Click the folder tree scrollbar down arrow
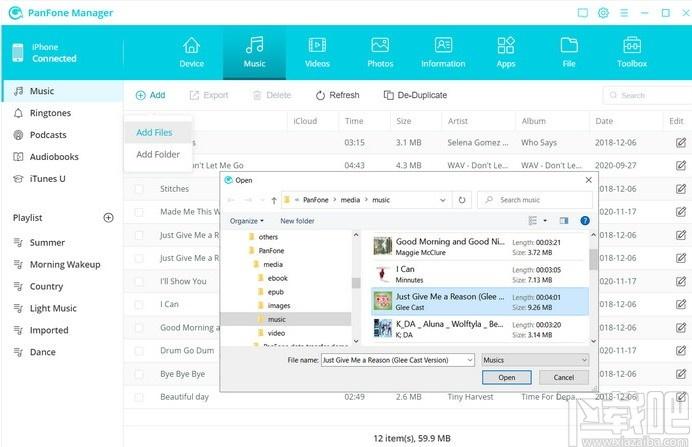This screenshot has width=692, height=447. [356, 341]
